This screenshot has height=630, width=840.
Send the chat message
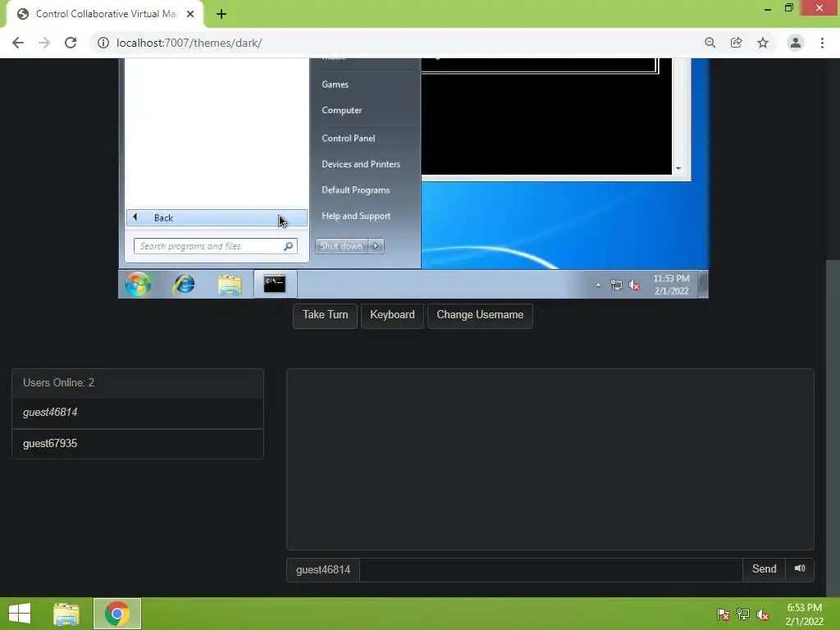[x=764, y=569]
